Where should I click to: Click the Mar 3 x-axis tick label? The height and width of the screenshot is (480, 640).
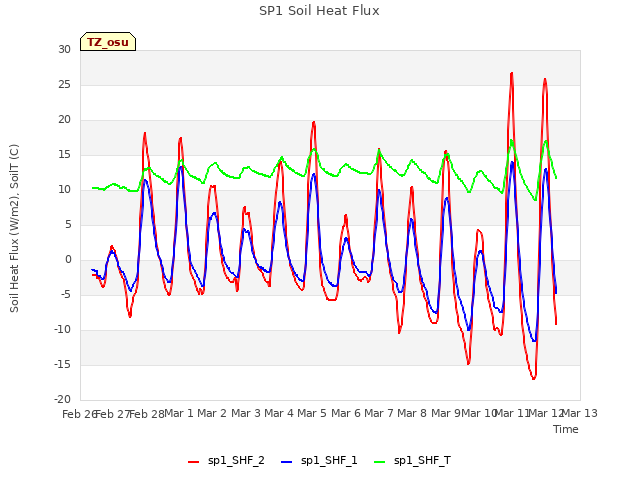246,413
